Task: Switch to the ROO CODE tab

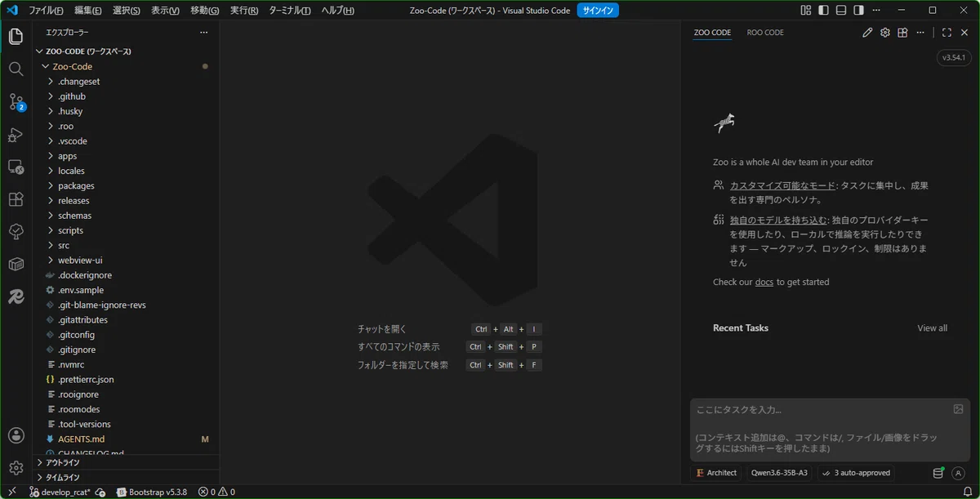Action: pyautogui.click(x=765, y=33)
